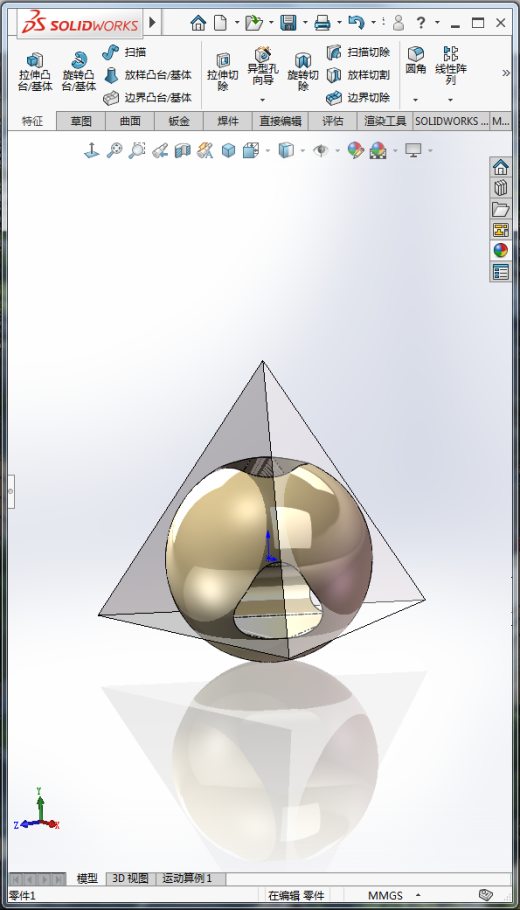
Task: Click the Undo arrow icon
Action: click(356, 23)
